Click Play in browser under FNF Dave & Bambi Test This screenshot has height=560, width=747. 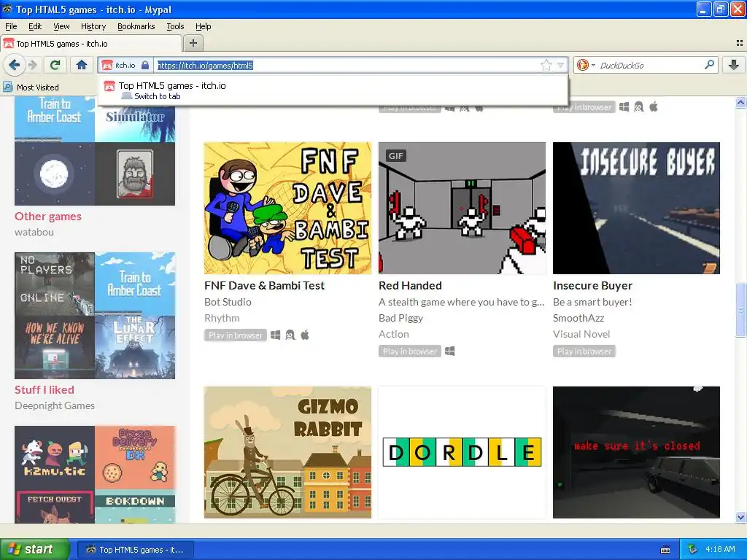(x=236, y=335)
